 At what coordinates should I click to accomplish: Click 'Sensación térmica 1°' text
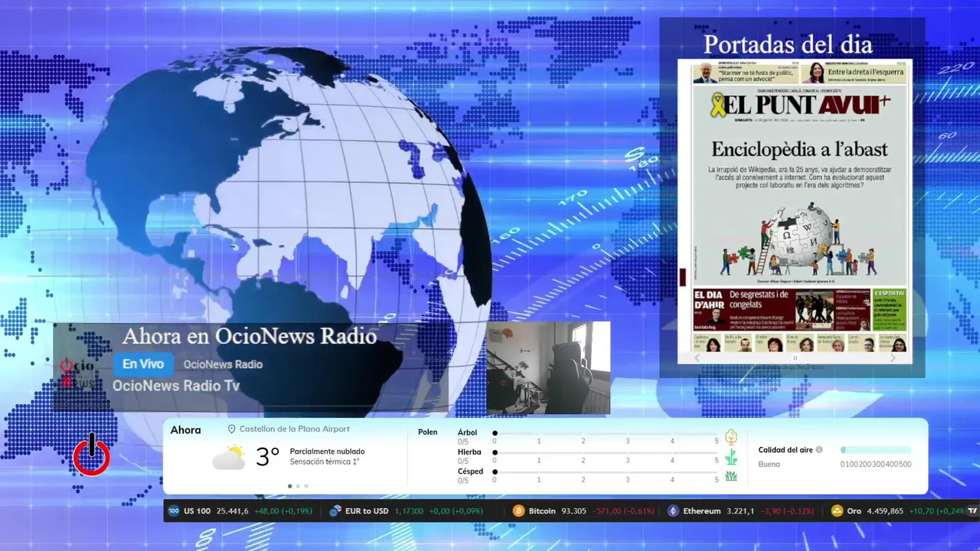click(x=325, y=461)
